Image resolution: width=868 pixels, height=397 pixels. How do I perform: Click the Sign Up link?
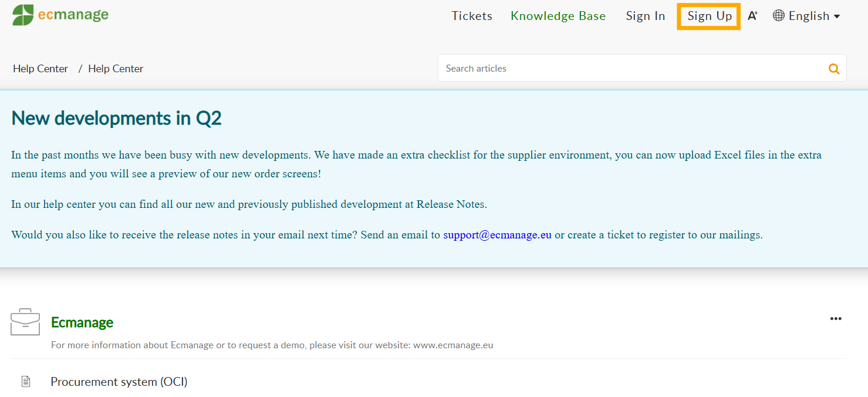[x=709, y=16]
